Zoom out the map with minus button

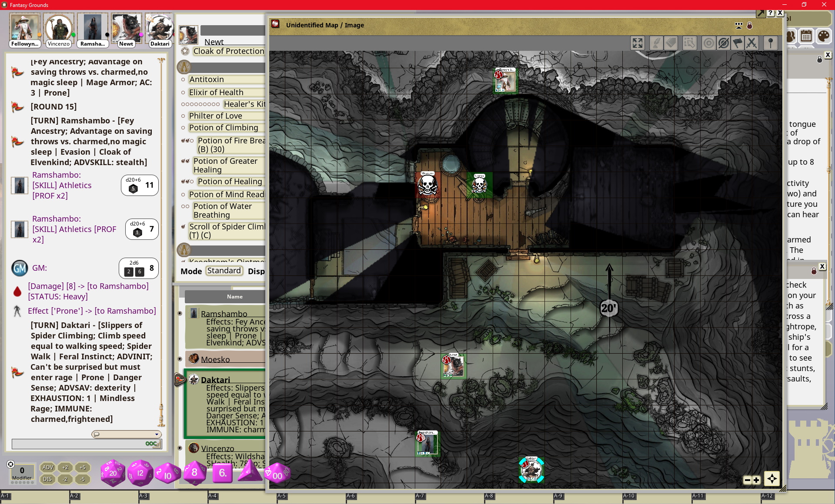click(x=748, y=480)
